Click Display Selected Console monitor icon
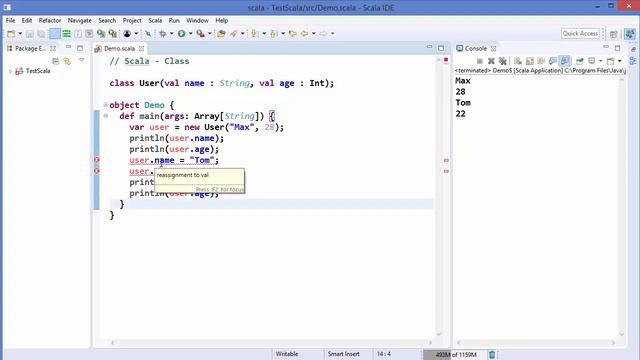 click(x=592, y=61)
